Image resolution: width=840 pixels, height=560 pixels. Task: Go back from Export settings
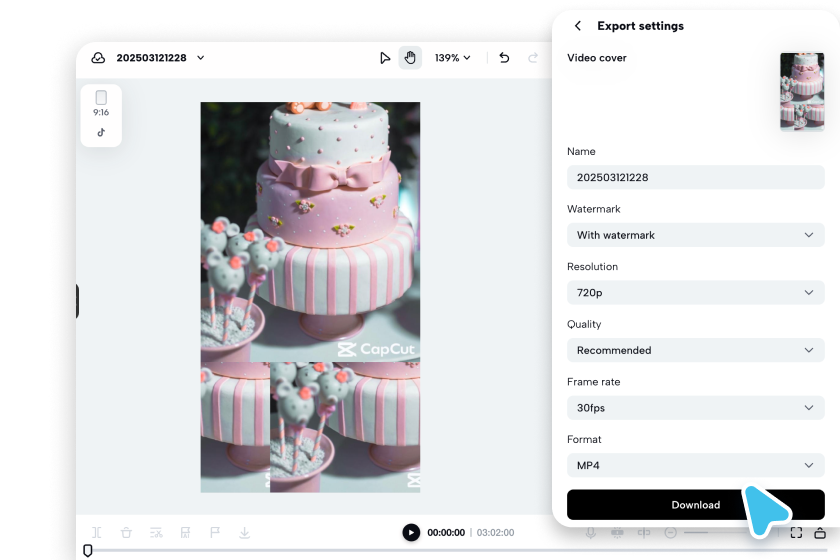(578, 26)
